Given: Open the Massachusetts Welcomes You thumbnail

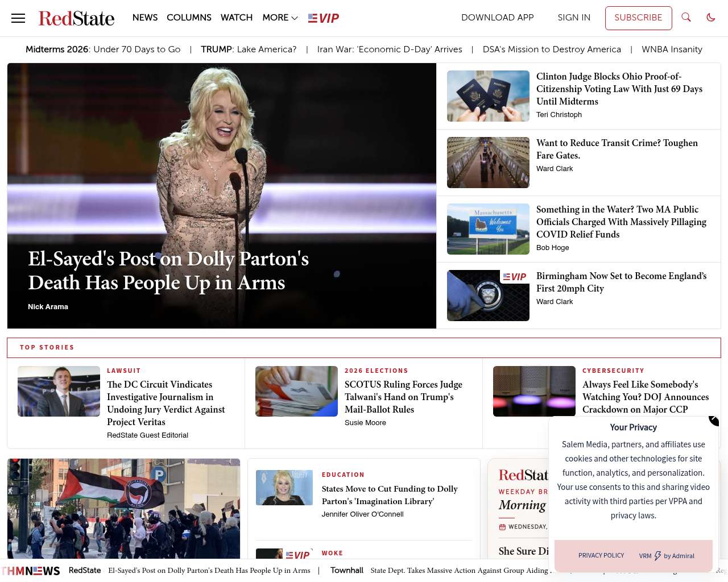Looking at the screenshot, I should click(488, 229).
